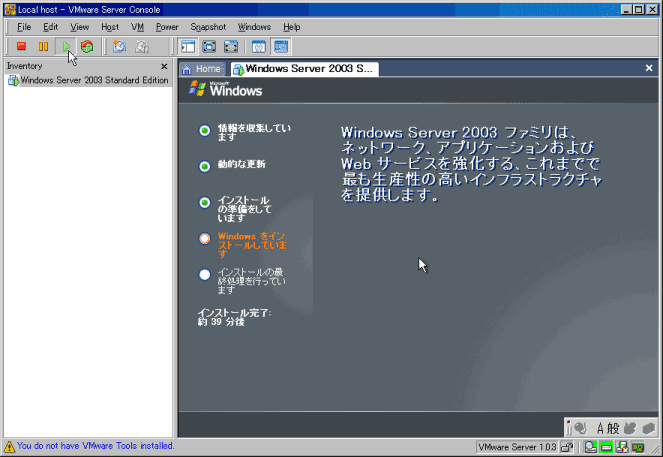The height and width of the screenshot is (457, 663).
Task: Click the Microsoft Windows logo in setup
Action: click(225, 89)
